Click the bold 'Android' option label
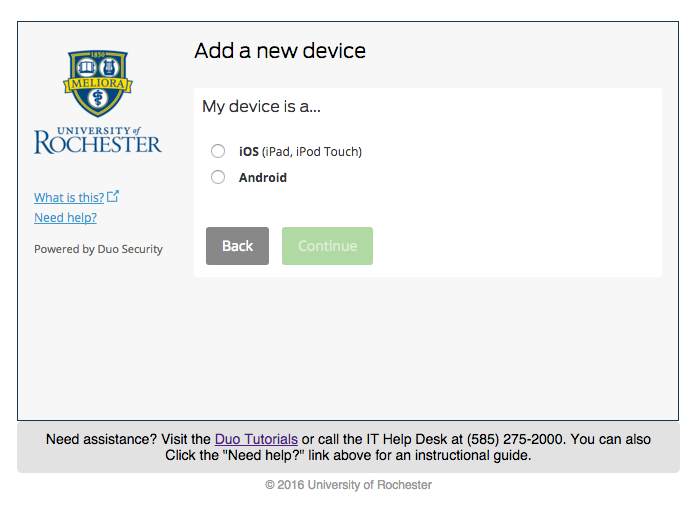699x505 pixels. click(x=263, y=177)
